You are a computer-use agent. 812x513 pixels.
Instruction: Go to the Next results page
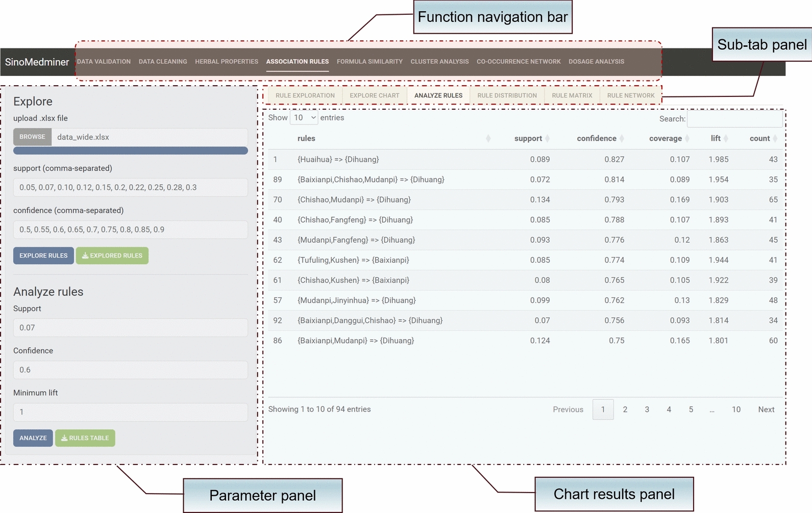(766, 409)
